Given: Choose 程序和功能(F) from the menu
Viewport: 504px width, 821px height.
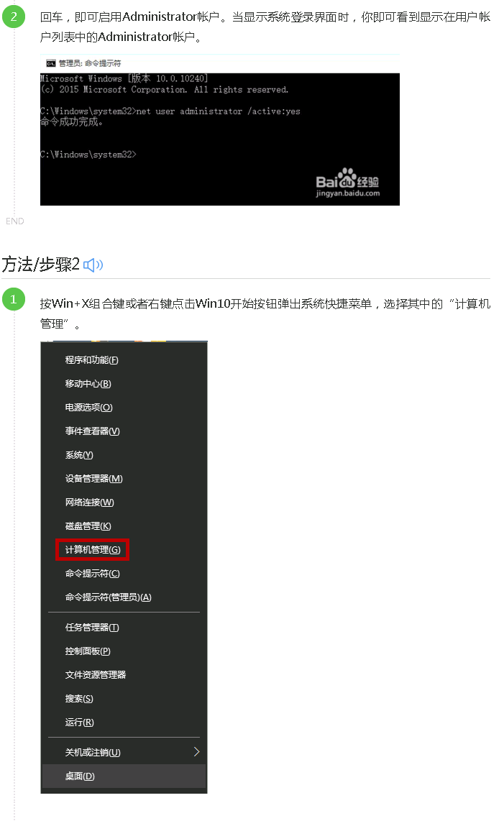Looking at the screenshot, I should tap(92, 360).
